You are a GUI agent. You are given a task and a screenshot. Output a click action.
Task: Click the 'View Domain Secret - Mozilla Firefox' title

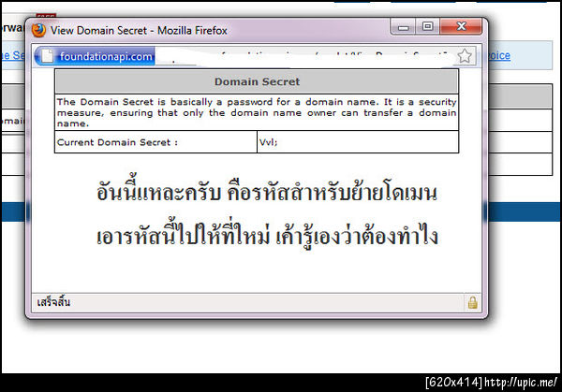[139, 31]
